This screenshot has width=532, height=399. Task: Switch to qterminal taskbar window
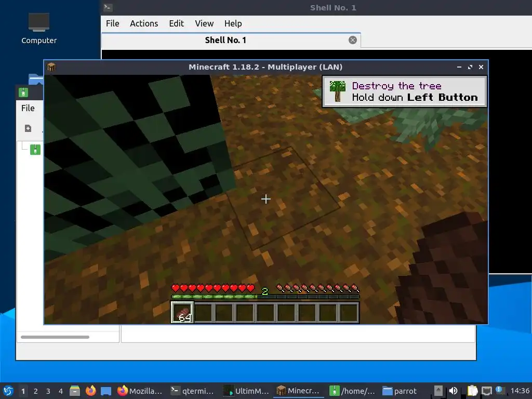193,391
